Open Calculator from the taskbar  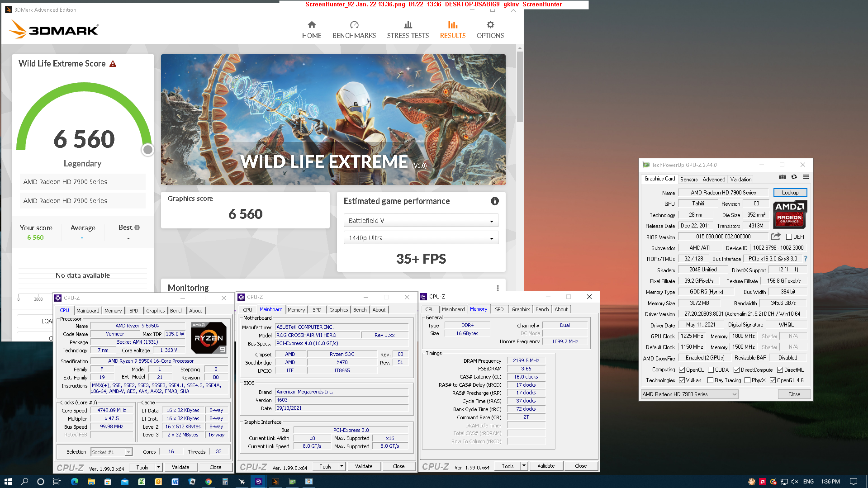(225, 481)
